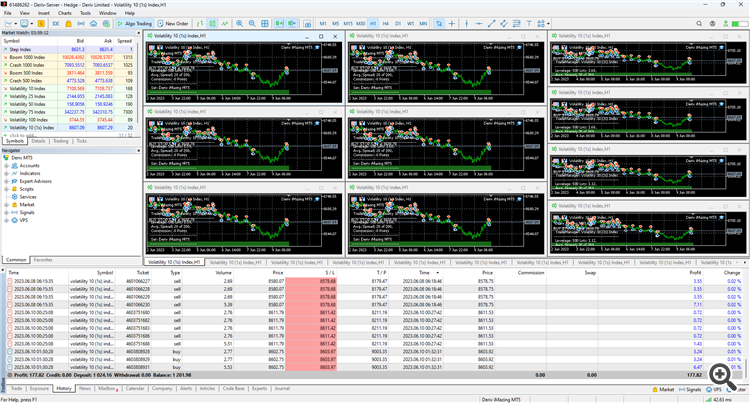Open the Charts menu

click(x=65, y=13)
